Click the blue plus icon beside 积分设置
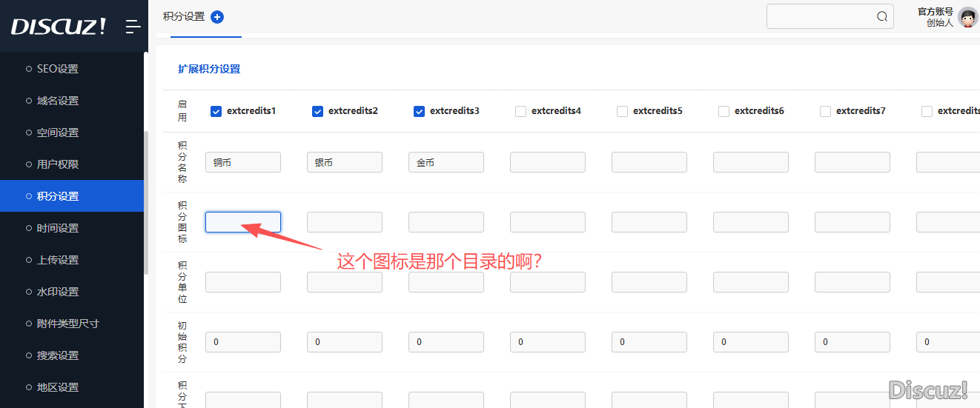The width and height of the screenshot is (980, 408). [x=217, y=17]
